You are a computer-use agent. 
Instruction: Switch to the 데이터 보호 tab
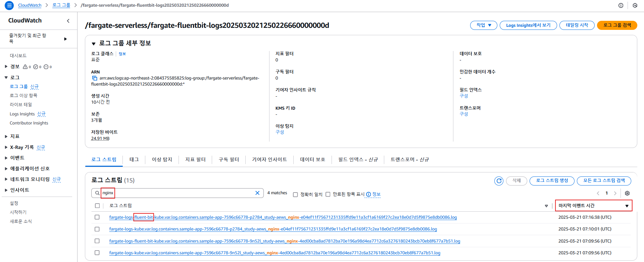point(312,160)
